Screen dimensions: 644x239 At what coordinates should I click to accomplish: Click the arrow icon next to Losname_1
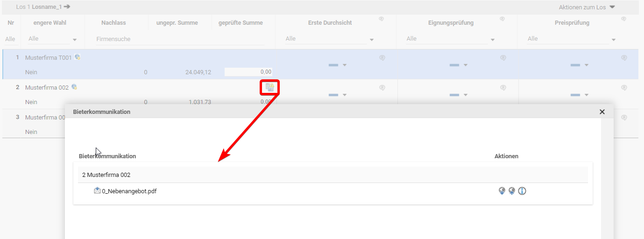tap(67, 7)
